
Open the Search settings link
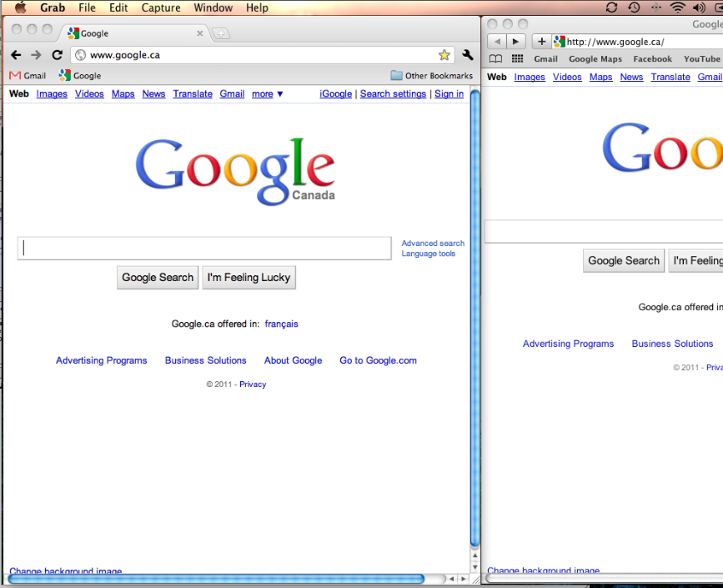[x=393, y=94]
